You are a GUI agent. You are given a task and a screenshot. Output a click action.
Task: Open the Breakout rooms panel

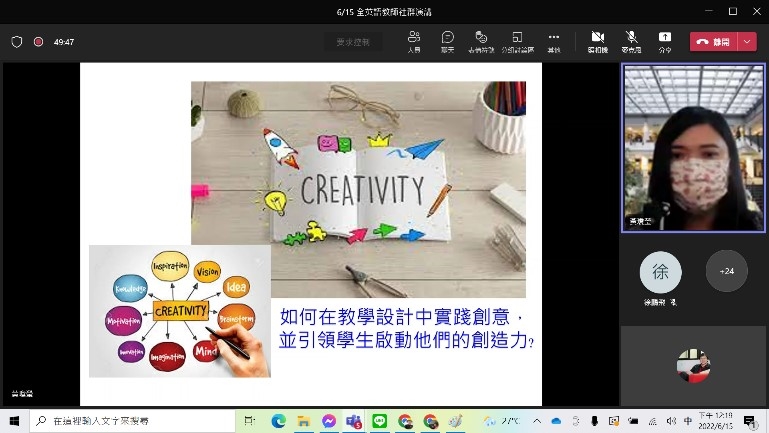[517, 41]
